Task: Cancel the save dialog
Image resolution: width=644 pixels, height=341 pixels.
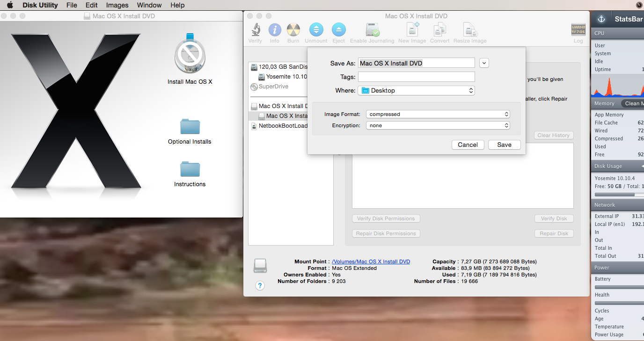Action: click(468, 145)
